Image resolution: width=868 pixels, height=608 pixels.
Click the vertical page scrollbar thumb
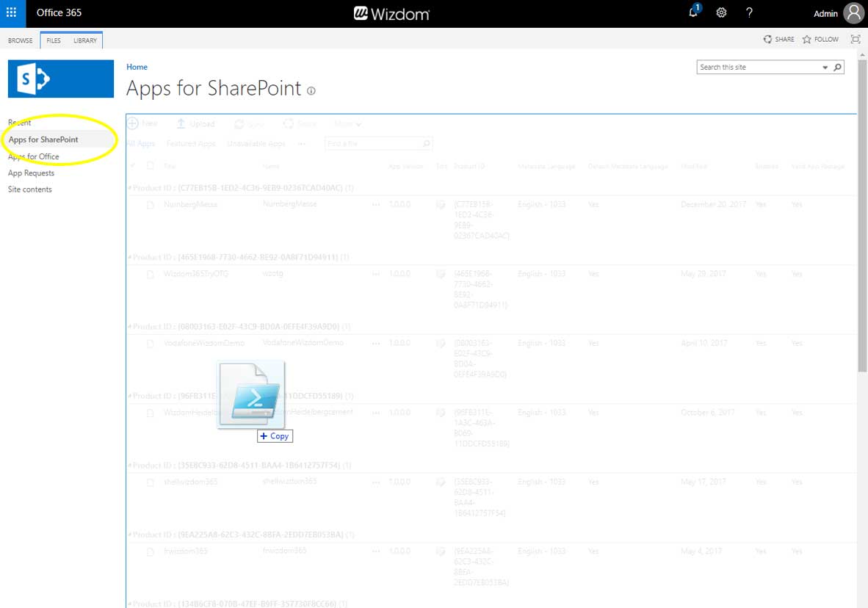click(862, 216)
